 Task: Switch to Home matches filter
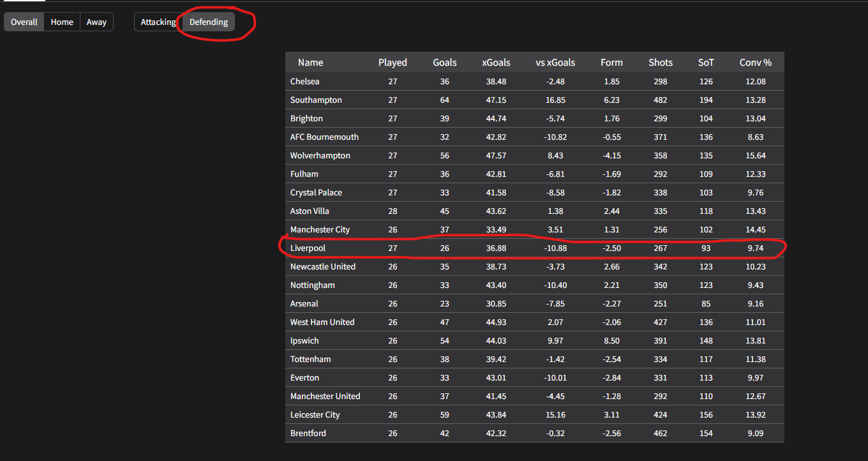(x=62, y=22)
